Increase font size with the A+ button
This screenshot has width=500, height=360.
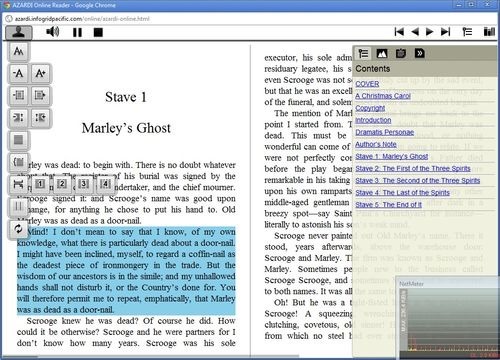click(x=40, y=73)
